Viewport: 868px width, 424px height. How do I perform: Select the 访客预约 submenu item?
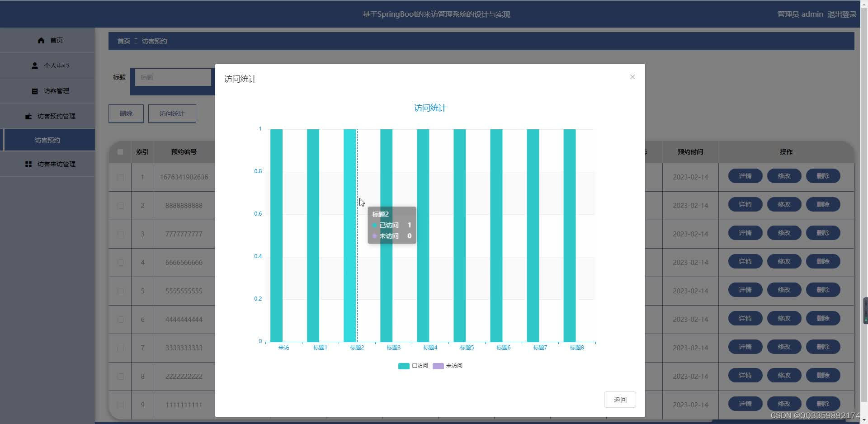(x=47, y=140)
